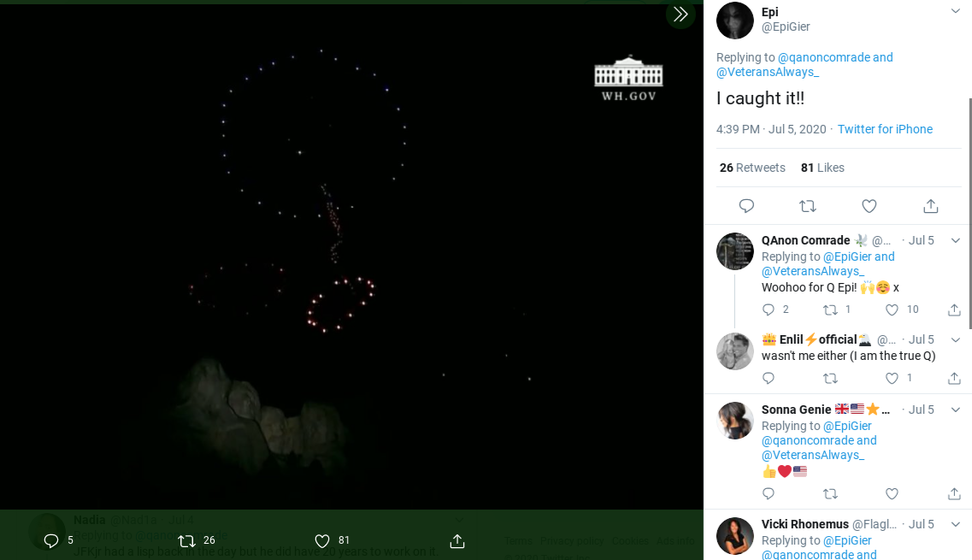Share Epi's main tweet
Image resolution: width=972 pixels, height=560 pixels.
931,206
